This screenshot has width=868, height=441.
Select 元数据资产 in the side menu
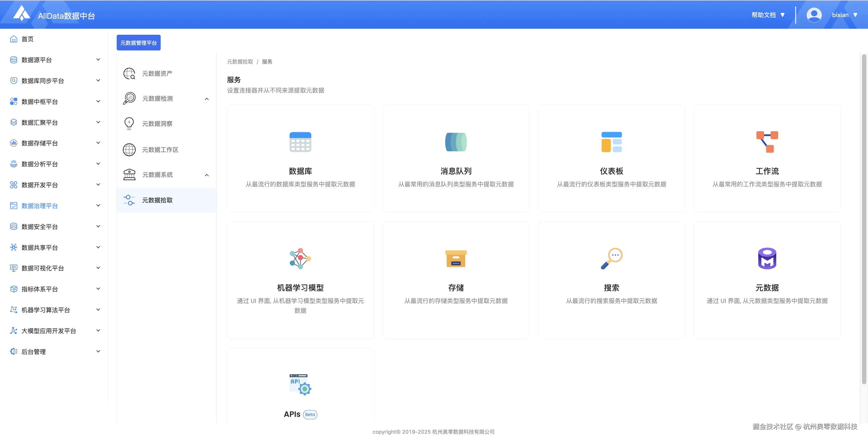click(x=157, y=73)
